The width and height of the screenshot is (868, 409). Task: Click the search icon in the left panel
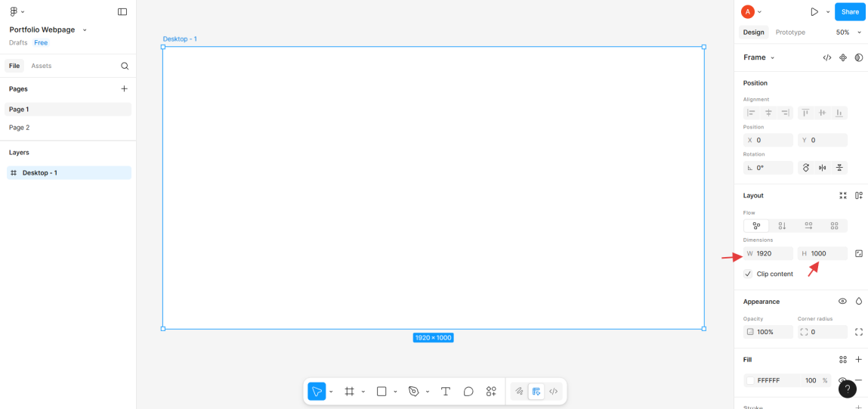[x=125, y=66]
